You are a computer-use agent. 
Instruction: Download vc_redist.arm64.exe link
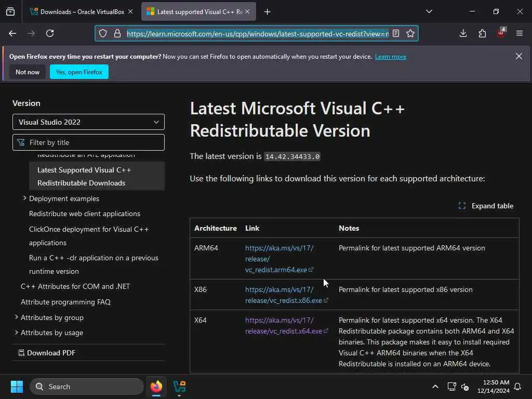279,259
